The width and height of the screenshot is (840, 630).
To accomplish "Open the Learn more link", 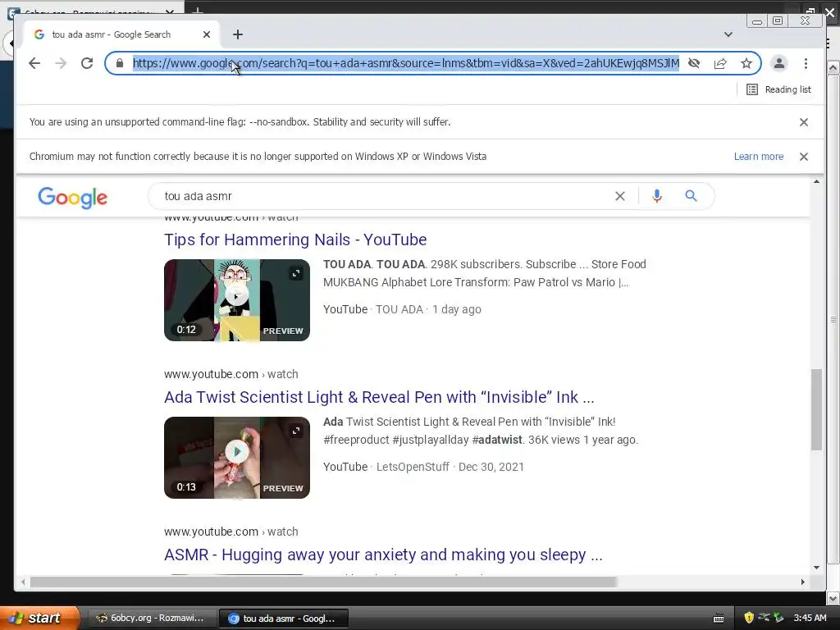I will pyautogui.click(x=759, y=157).
